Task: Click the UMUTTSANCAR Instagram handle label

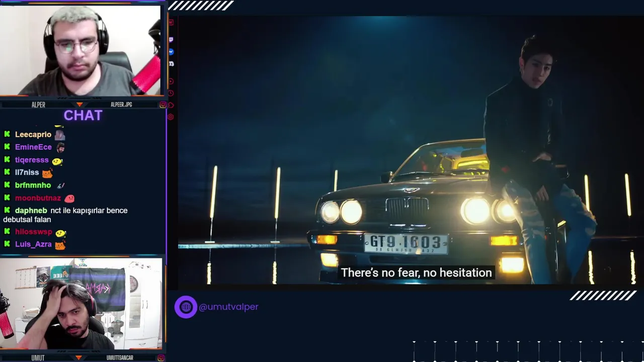Action: click(x=120, y=358)
